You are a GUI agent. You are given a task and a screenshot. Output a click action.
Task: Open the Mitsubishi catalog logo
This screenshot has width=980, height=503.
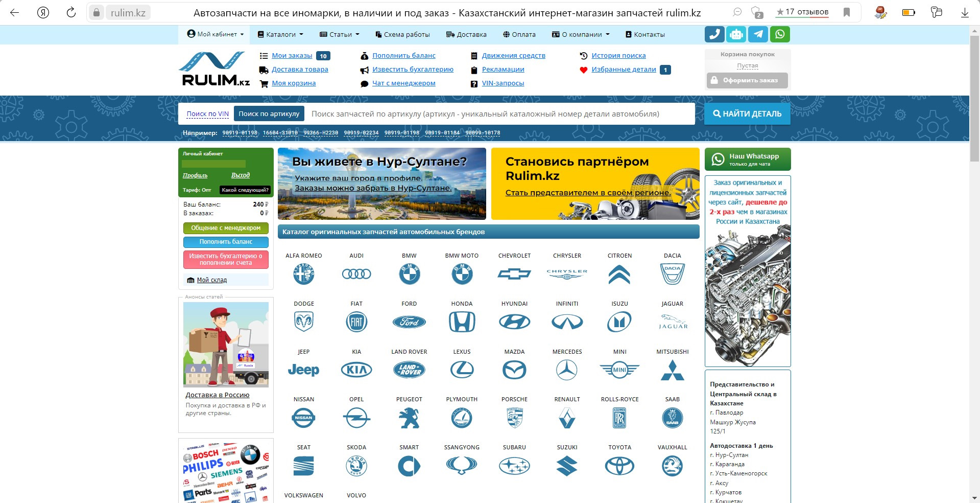(x=673, y=370)
